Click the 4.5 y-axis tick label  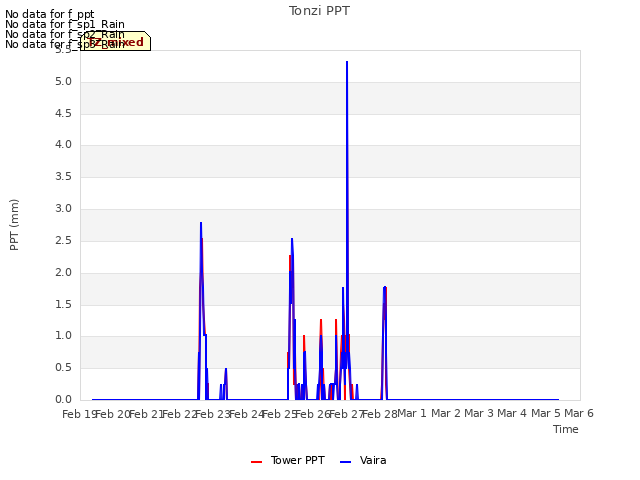click(x=63, y=113)
